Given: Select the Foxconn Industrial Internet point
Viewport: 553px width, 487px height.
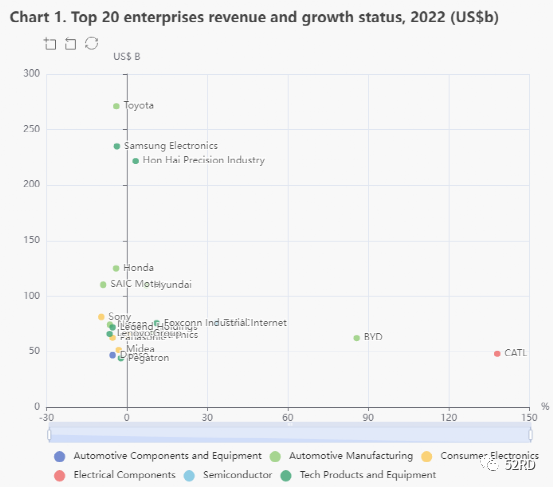Looking at the screenshot, I should pos(157,323).
